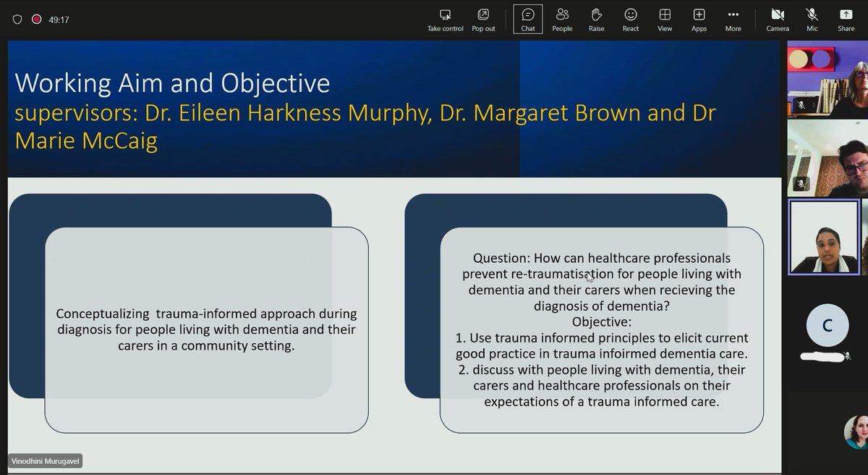Click the mic icon beside the redacted name
This screenshot has height=475, width=868.
(x=846, y=356)
